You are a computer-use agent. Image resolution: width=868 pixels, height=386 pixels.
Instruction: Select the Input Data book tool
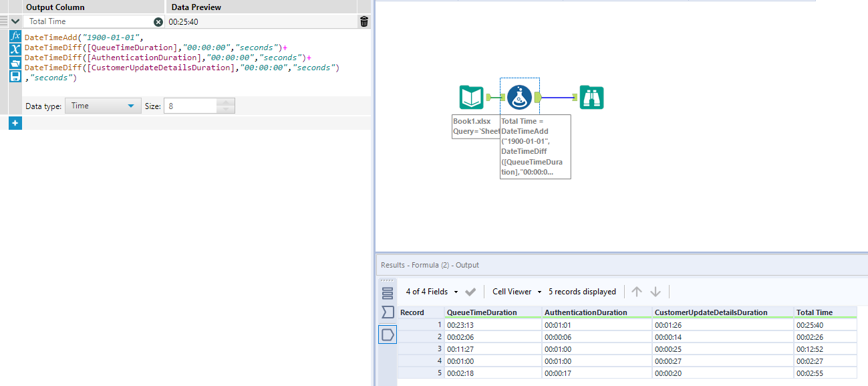[471, 98]
